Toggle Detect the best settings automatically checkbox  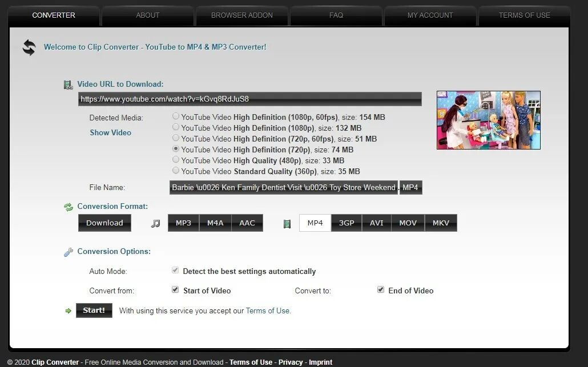[175, 271]
